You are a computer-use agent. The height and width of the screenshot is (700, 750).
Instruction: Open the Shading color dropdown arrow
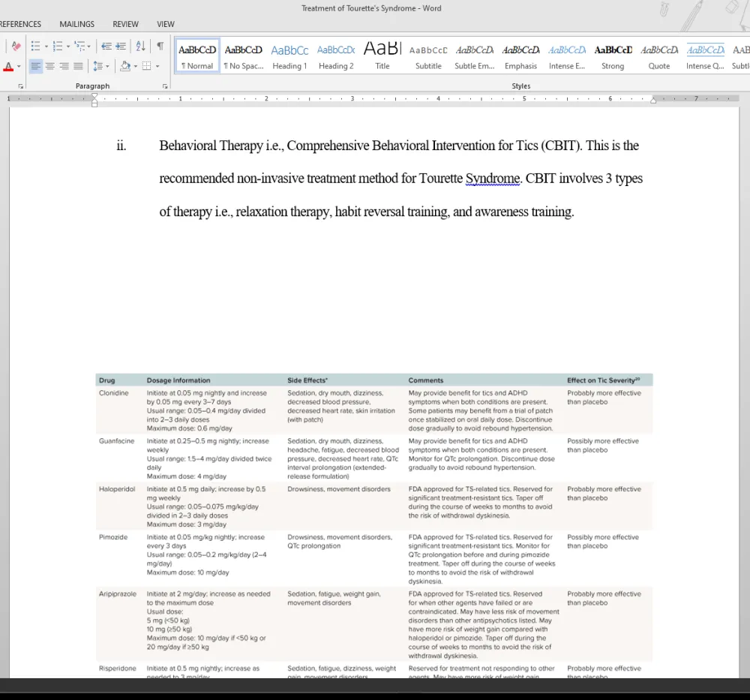pos(136,67)
